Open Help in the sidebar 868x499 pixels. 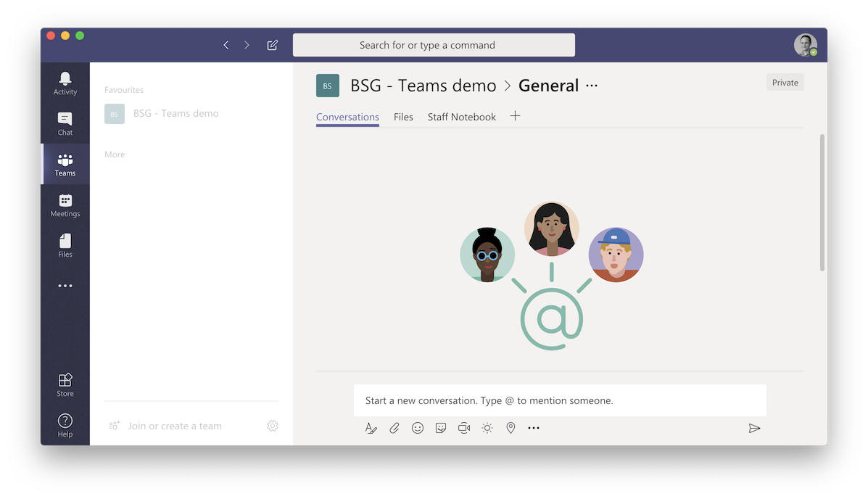[65, 425]
